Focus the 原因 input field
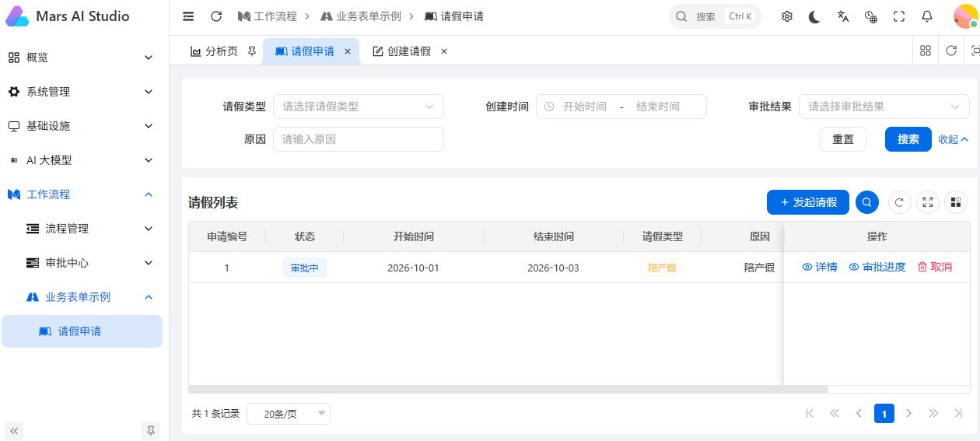The image size is (980, 441). coord(359,139)
